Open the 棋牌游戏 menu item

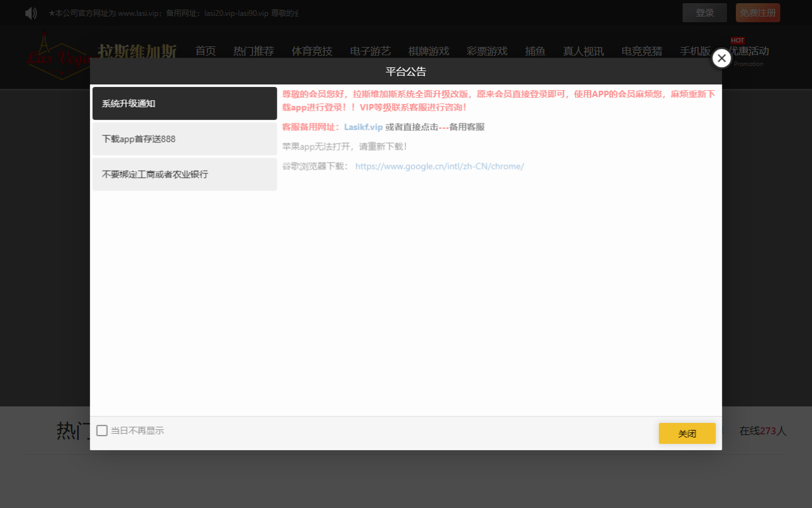[429, 51]
